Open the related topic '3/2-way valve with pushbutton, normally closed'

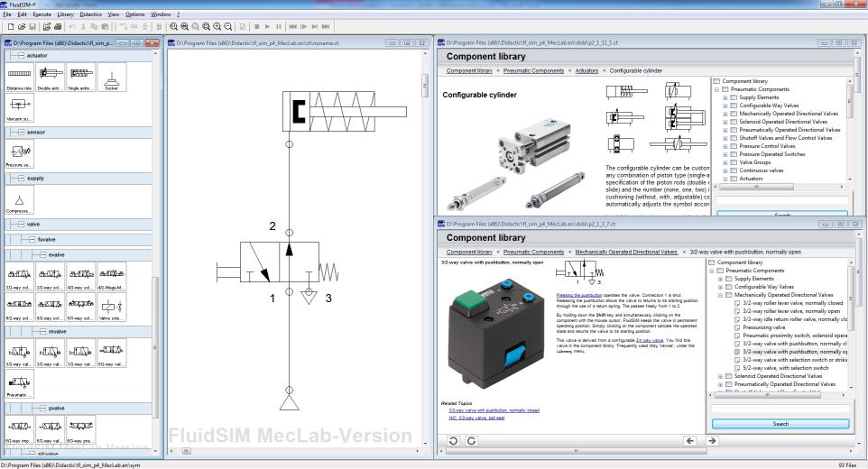tap(494, 410)
